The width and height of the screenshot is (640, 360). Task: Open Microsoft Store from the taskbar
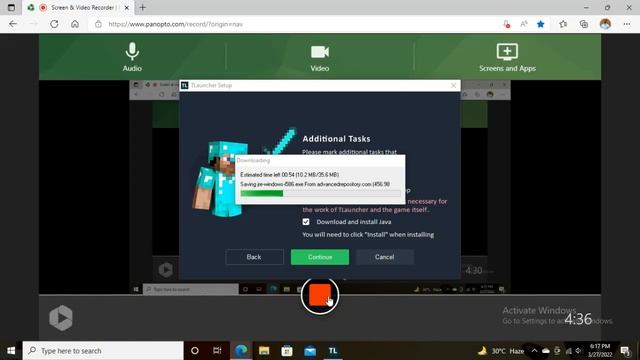(287, 351)
